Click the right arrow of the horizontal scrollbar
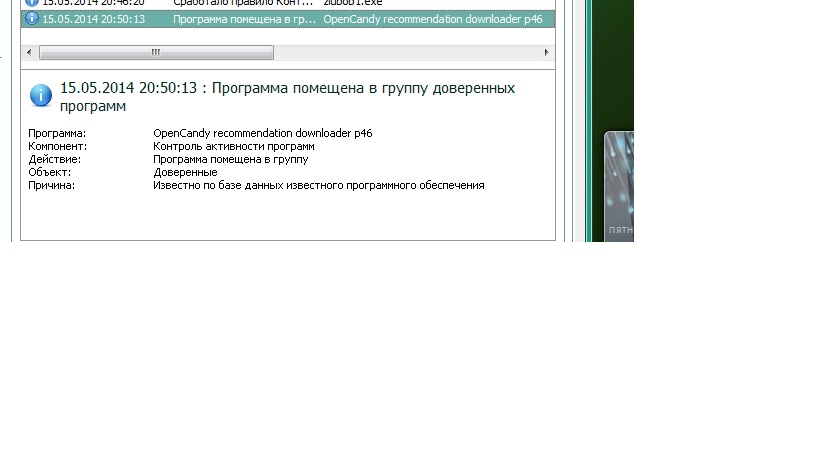819x460 pixels. [546, 52]
